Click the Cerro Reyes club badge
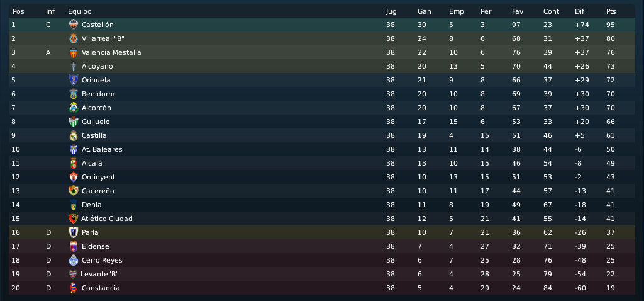The width and height of the screenshot is (644, 301). coord(74,260)
